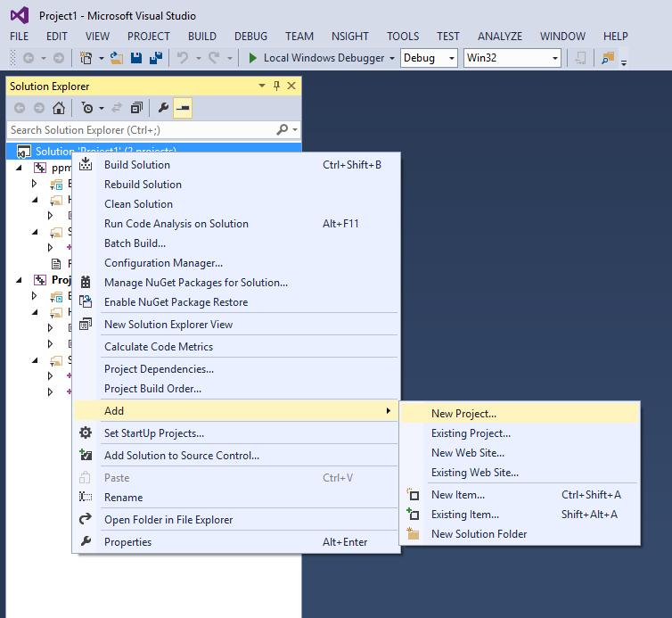Click the Open Folder in File Explorer arrow icon
Image resolution: width=672 pixels, height=618 pixels.
tap(86, 519)
